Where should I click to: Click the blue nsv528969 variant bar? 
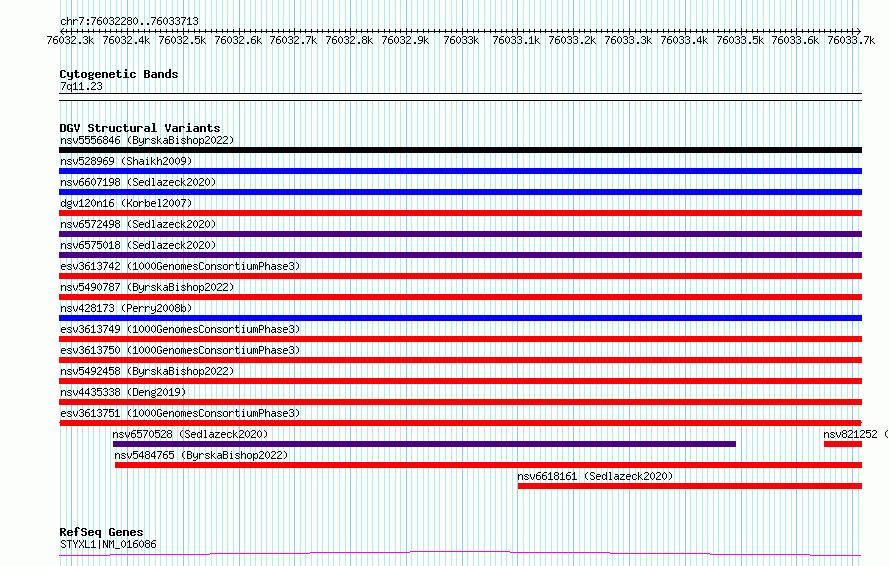(x=460, y=171)
